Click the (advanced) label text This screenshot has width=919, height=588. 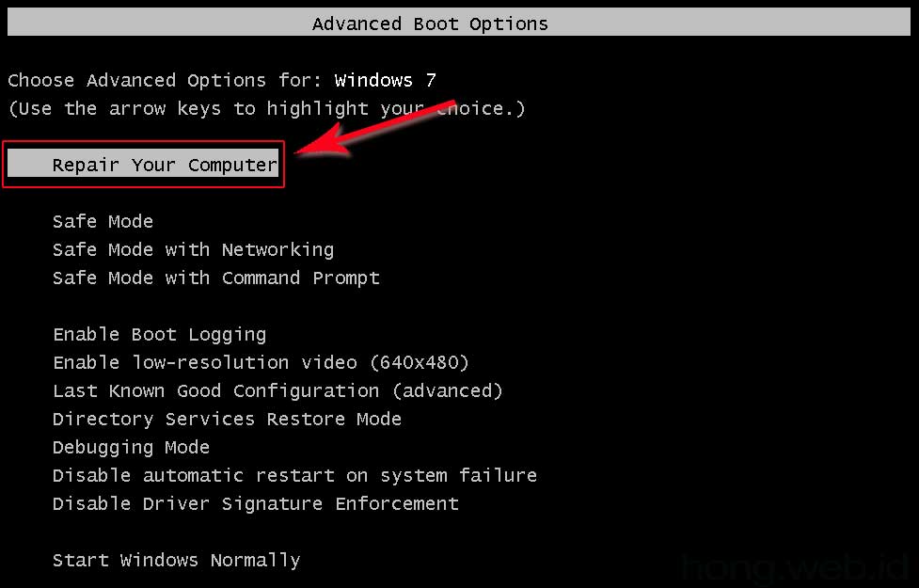447,391
